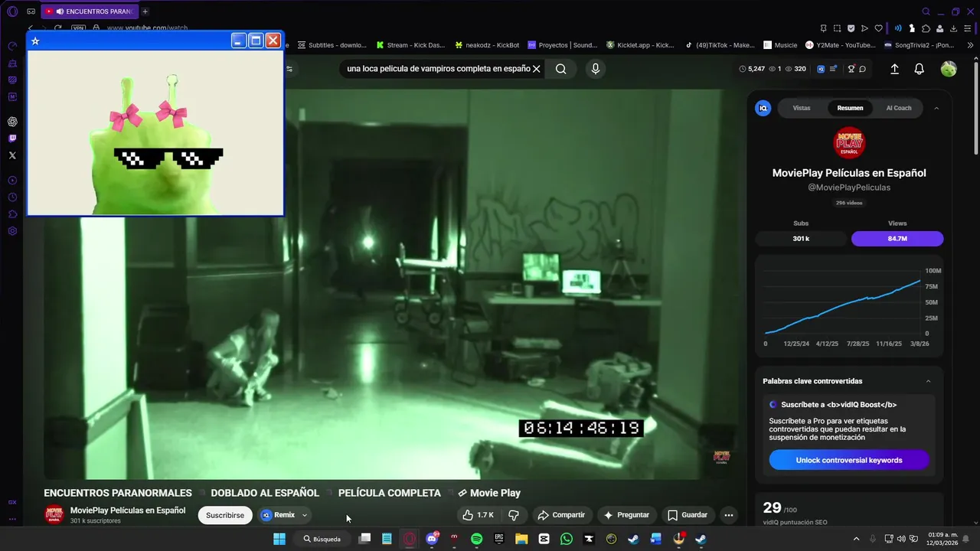Select the ENCUENTROS PARANORMALES browser tab
980x551 pixels.
[89, 11]
